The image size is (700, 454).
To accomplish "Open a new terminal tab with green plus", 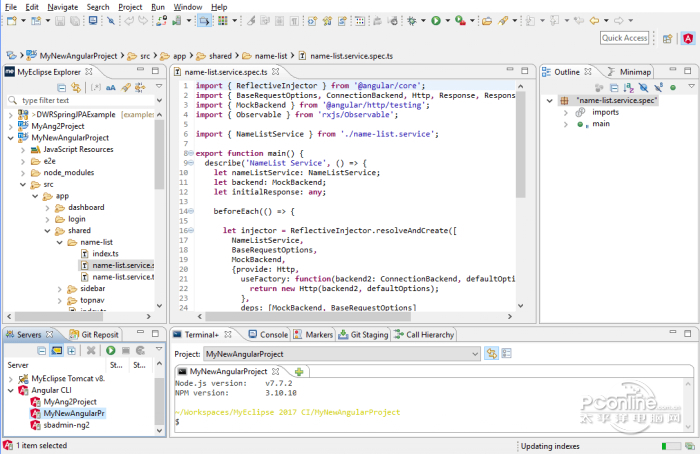I will click(299, 371).
